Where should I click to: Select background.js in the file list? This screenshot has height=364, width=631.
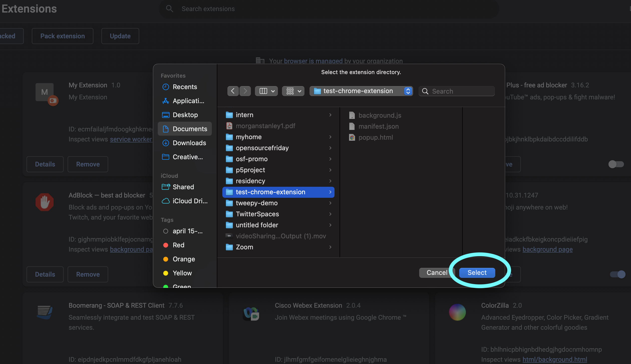pyautogui.click(x=380, y=115)
